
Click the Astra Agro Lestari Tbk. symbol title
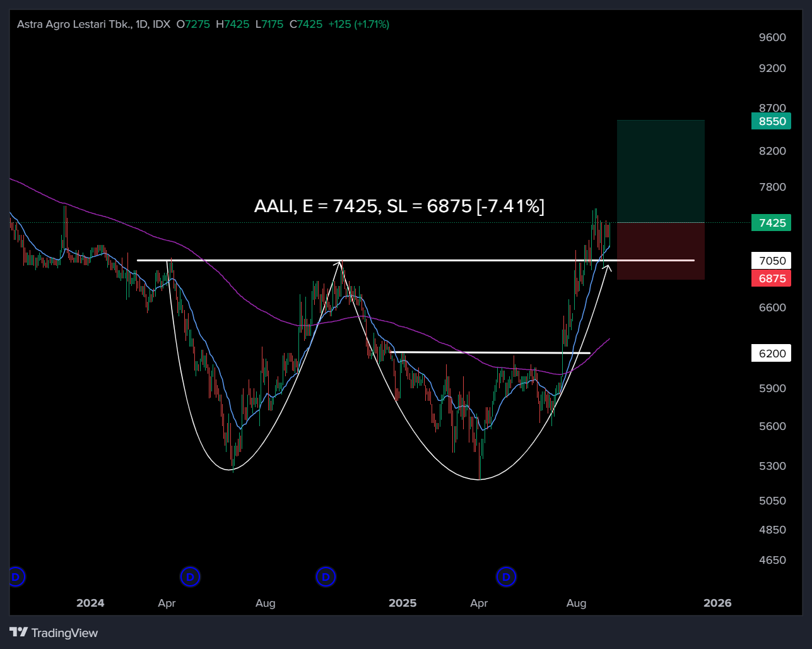click(x=75, y=24)
